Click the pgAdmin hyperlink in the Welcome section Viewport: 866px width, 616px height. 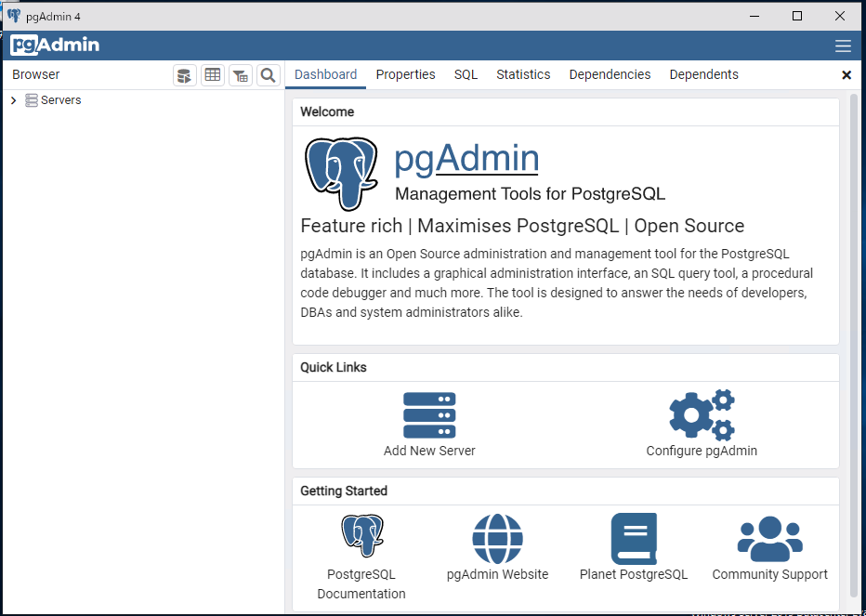(x=466, y=158)
